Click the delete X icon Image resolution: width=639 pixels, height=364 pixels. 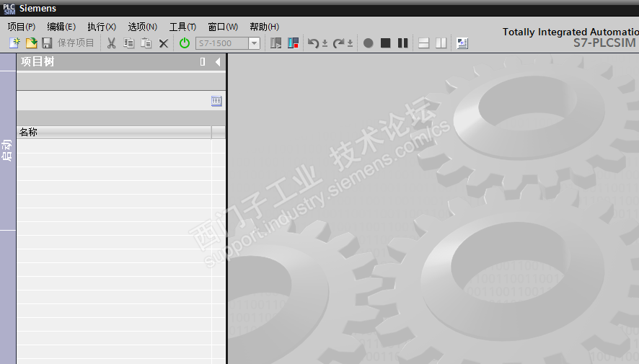pyautogui.click(x=164, y=43)
